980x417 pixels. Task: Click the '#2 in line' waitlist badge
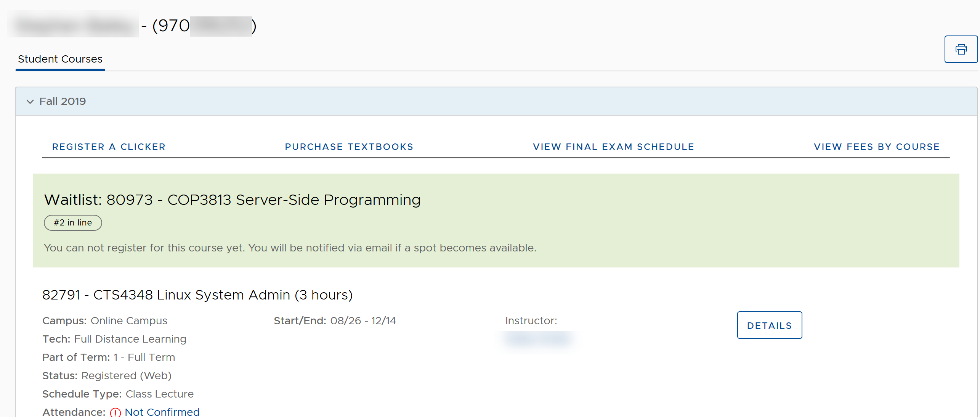pyautogui.click(x=73, y=223)
